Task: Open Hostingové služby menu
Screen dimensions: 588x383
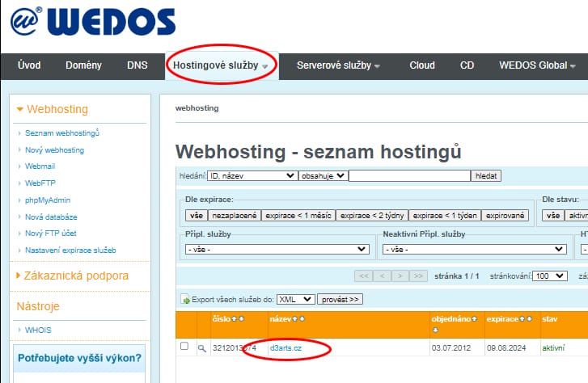Action: 220,65
